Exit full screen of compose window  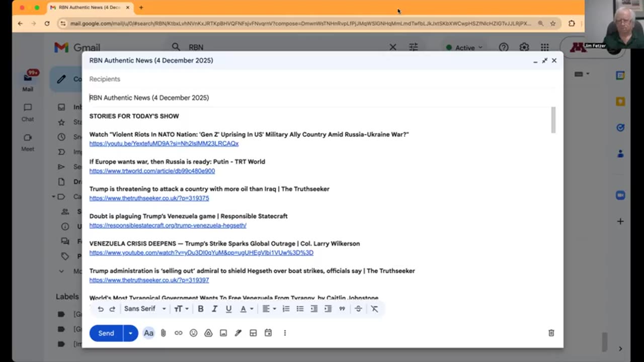point(545,60)
